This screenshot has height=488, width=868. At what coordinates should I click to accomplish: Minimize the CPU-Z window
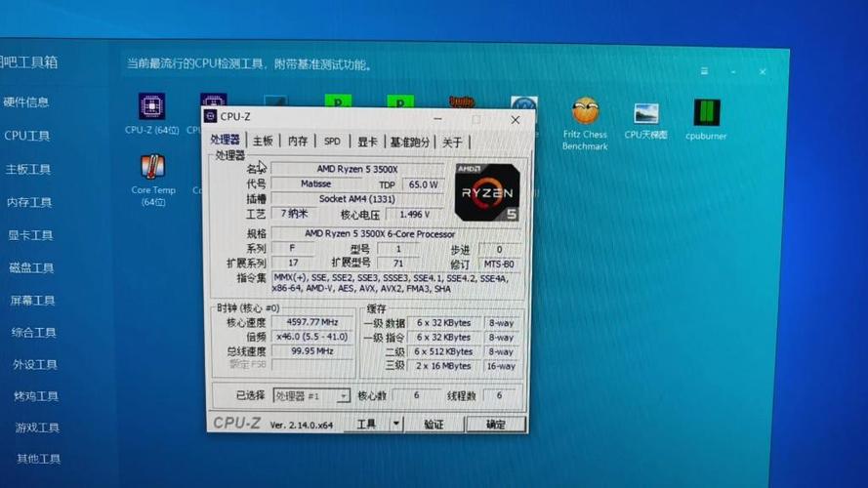pyautogui.click(x=437, y=118)
